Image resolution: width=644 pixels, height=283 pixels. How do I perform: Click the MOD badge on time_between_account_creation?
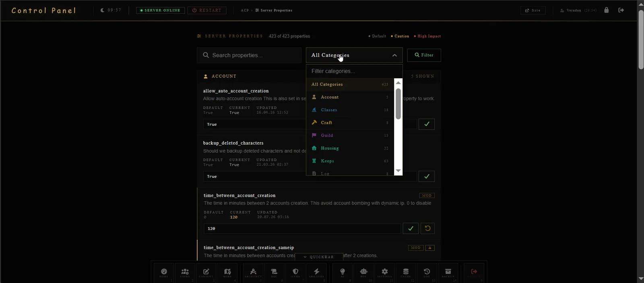(x=427, y=196)
